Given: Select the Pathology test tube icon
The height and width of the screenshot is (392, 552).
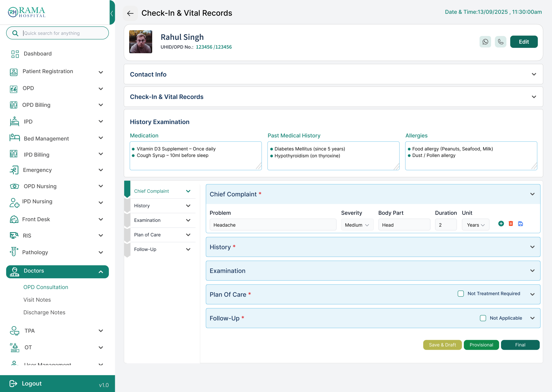Looking at the screenshot, I should (x=14, y=252).
